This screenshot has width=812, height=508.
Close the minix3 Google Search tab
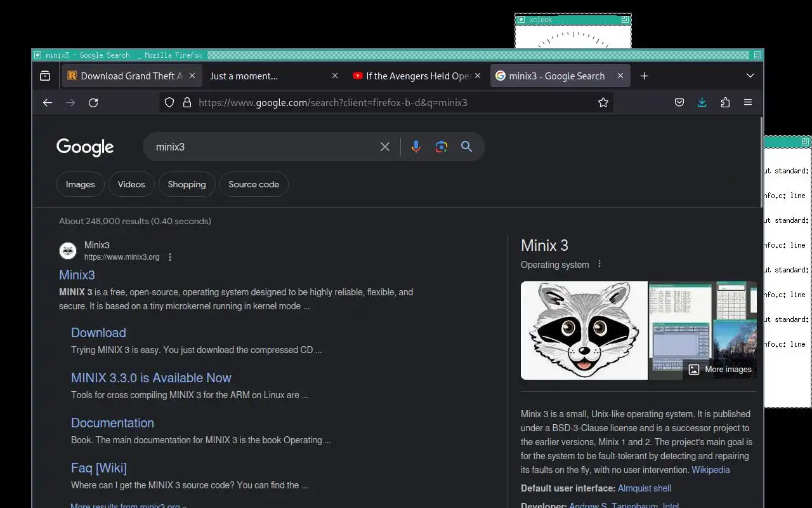(620, 76)
